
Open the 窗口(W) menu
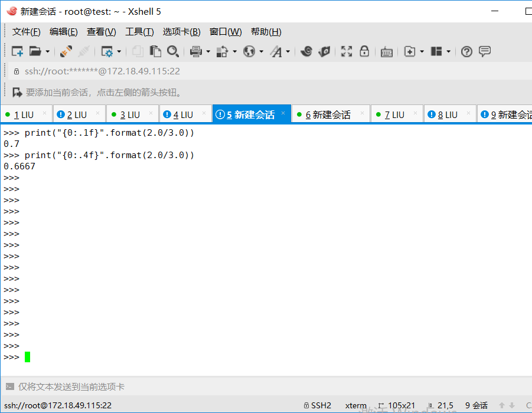pos(226,32)
